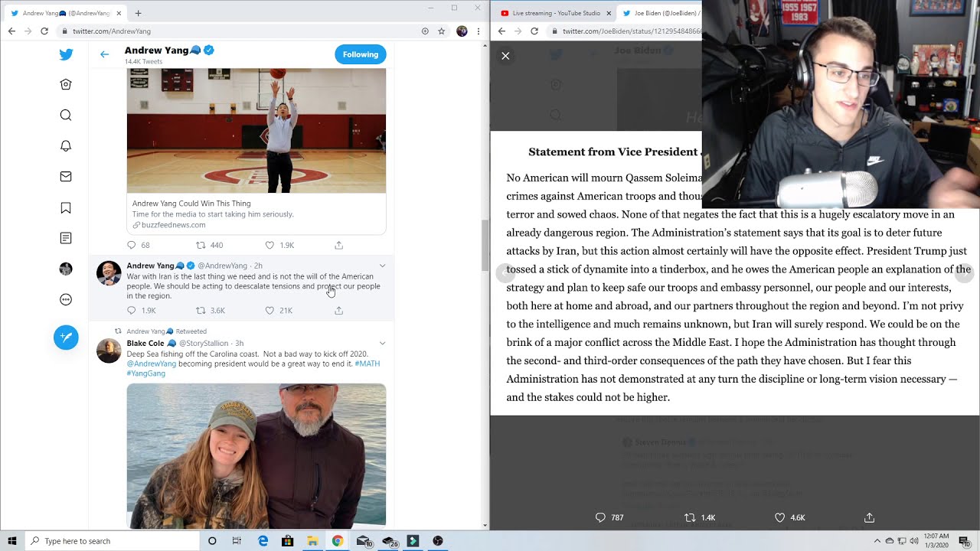Bookmark this page with the star icon

[x=442, y=31]
